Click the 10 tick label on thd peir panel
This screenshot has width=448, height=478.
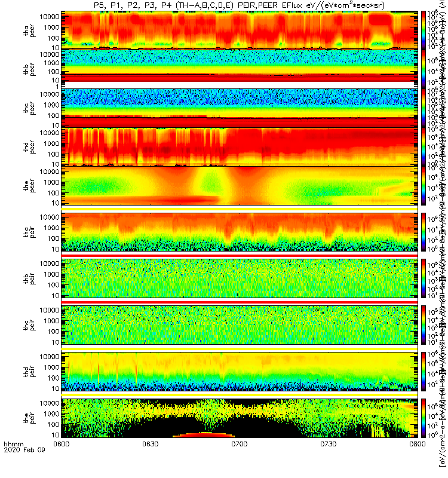click(x=55, y=388)
